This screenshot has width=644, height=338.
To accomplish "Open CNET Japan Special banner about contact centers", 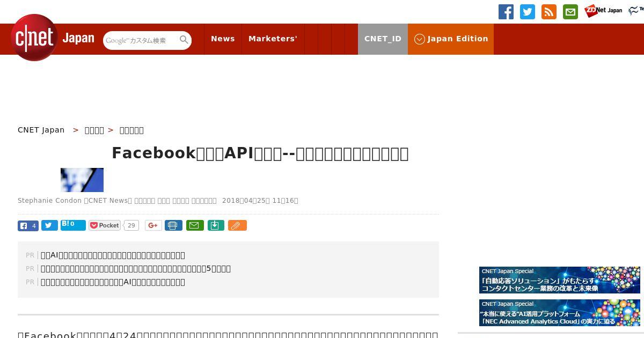I will 560,280.
